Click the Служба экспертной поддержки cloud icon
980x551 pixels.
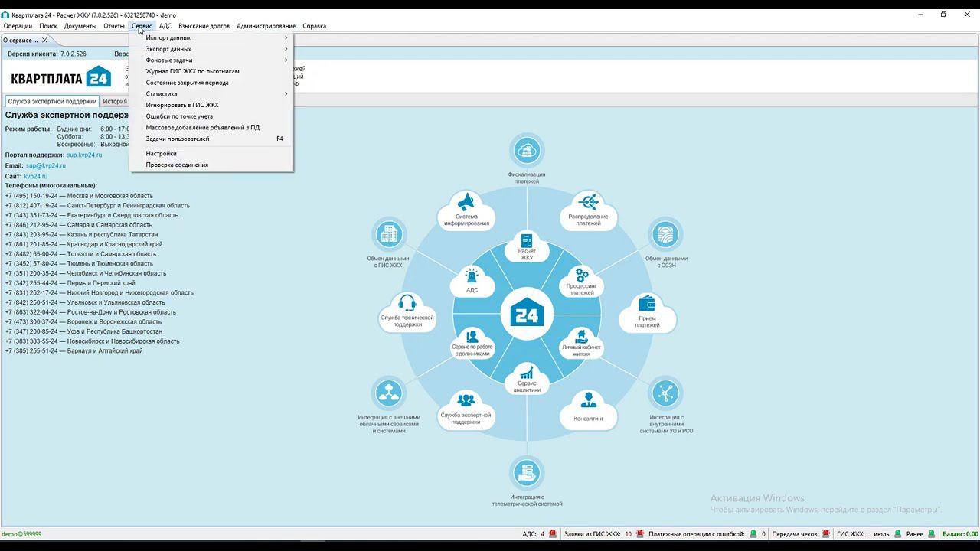point(465,406)
